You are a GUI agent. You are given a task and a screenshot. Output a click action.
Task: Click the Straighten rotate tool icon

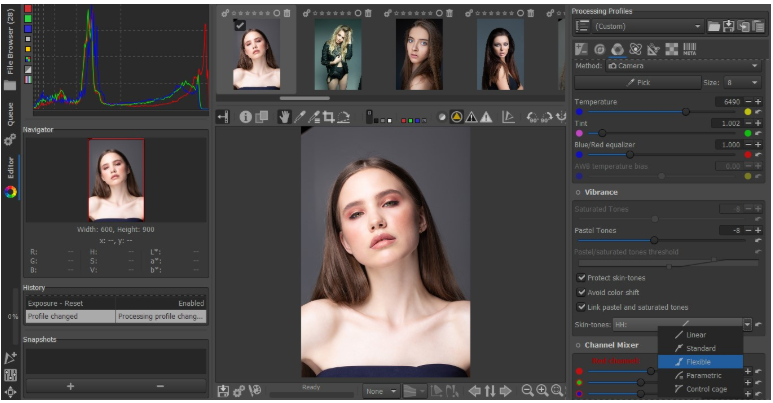[x=344, y=117]
